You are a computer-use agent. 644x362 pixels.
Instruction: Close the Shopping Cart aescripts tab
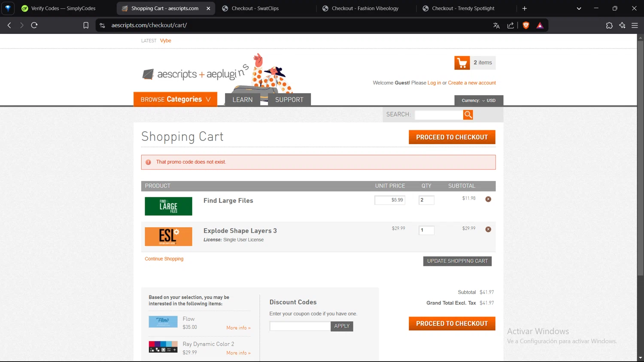(x=208, y=8)
